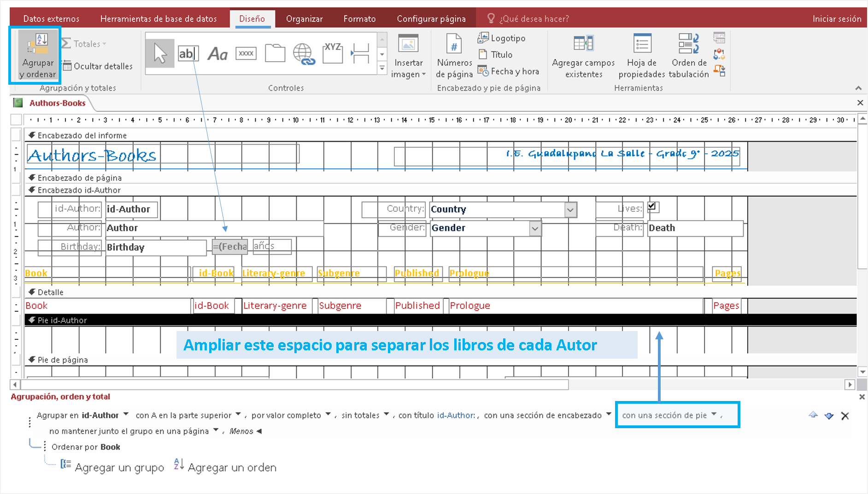Open the Formato ribbon tab
Viewport: 868px width, 494px height.
click(x=359, y=19)
